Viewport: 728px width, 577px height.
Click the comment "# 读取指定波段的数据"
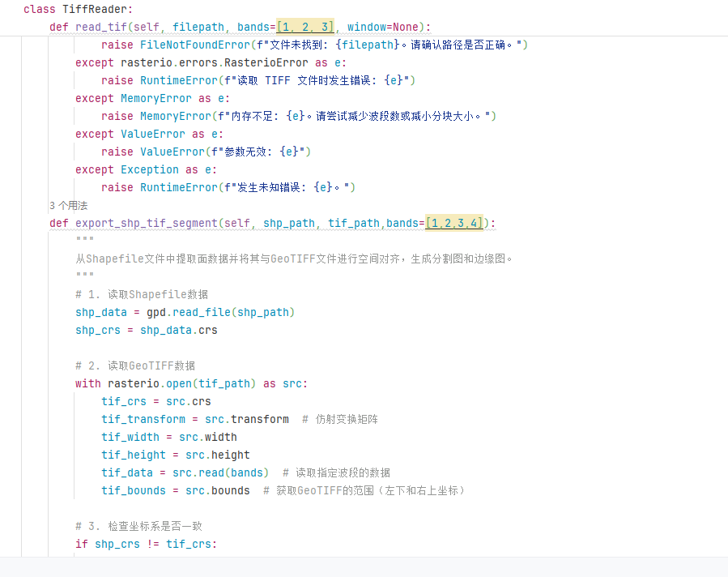click(336, 473)
